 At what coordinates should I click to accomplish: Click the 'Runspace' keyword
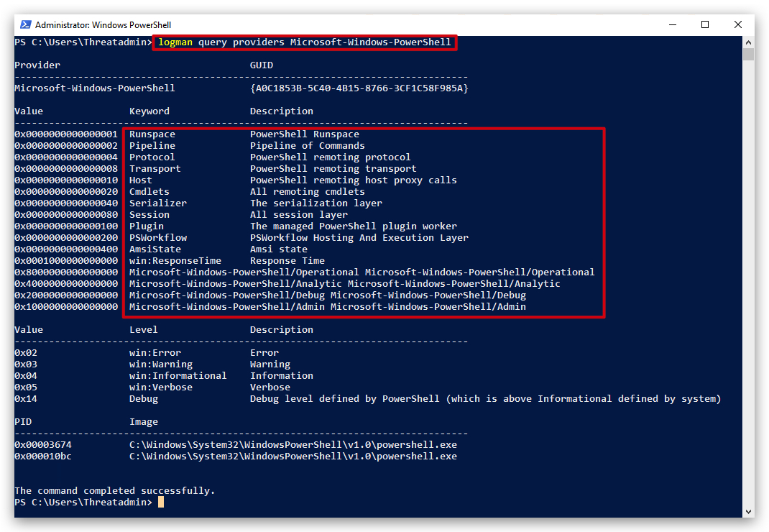(152, 134)
